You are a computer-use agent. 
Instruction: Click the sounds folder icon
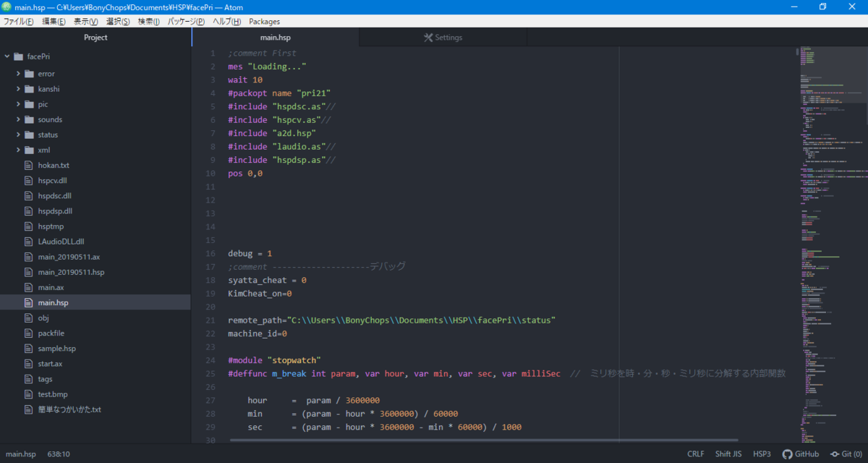coord(30,119)
